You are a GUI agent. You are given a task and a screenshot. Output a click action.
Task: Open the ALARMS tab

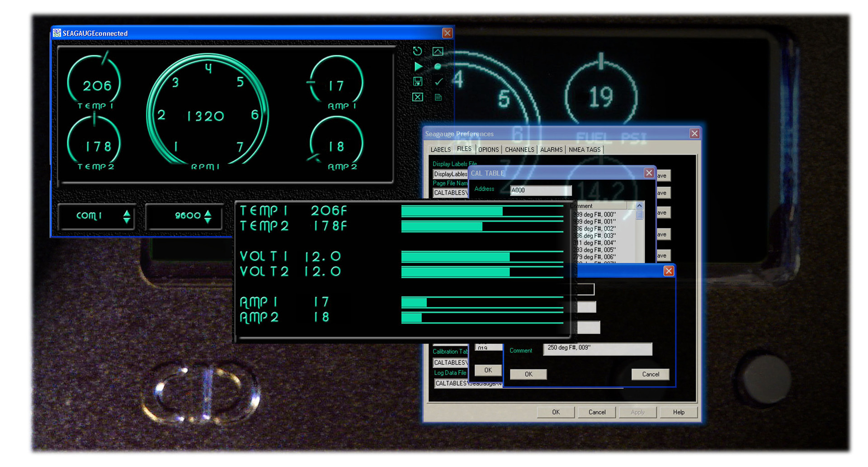(x=551, y=150)
